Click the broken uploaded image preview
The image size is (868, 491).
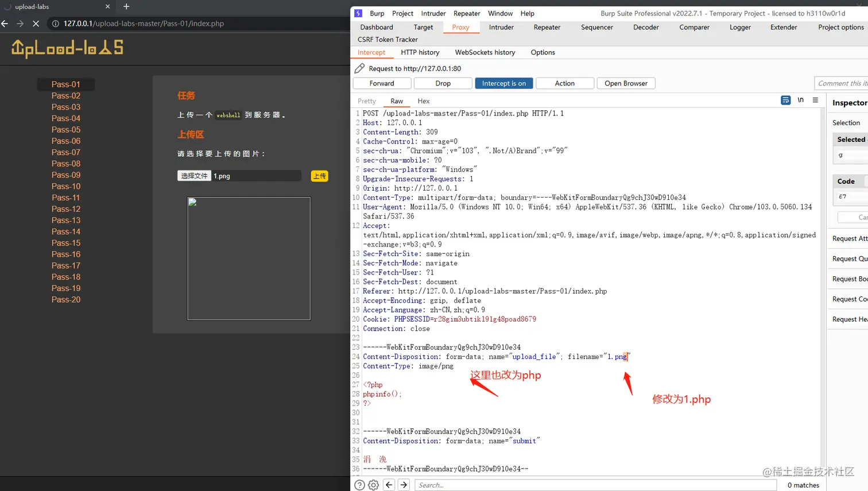pos(249,258)
